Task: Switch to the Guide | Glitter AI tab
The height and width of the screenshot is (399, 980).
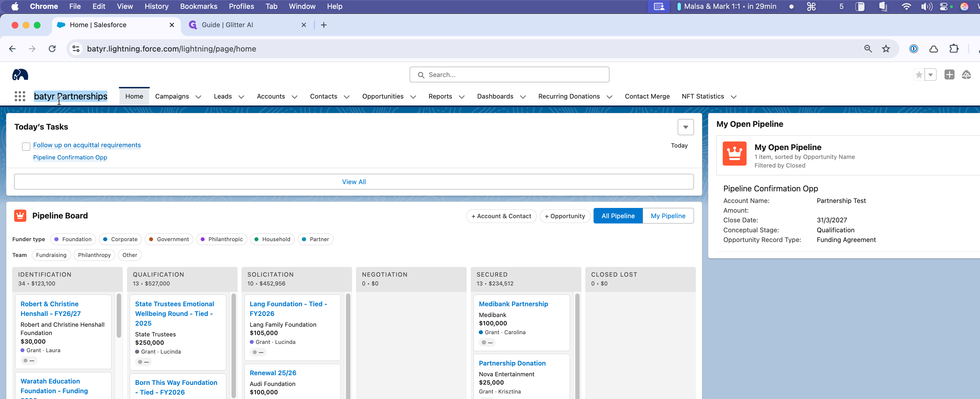Action: click(x=247, y=25)
